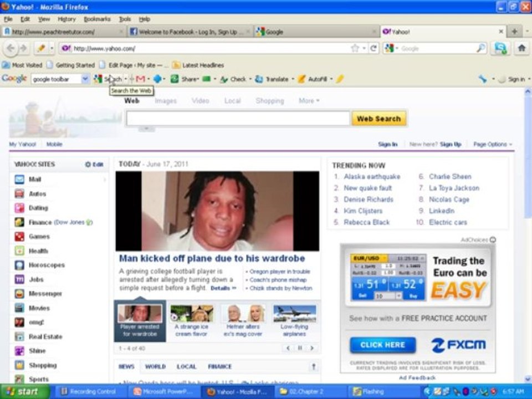Click the Translate toolbar button
Image resolution: width=532 pixels, height=399 pixels.
[x=272, y=79]
